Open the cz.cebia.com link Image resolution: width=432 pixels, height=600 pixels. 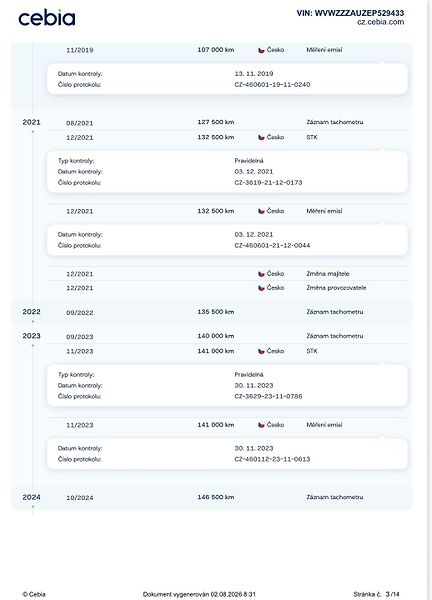pos(380,22)
